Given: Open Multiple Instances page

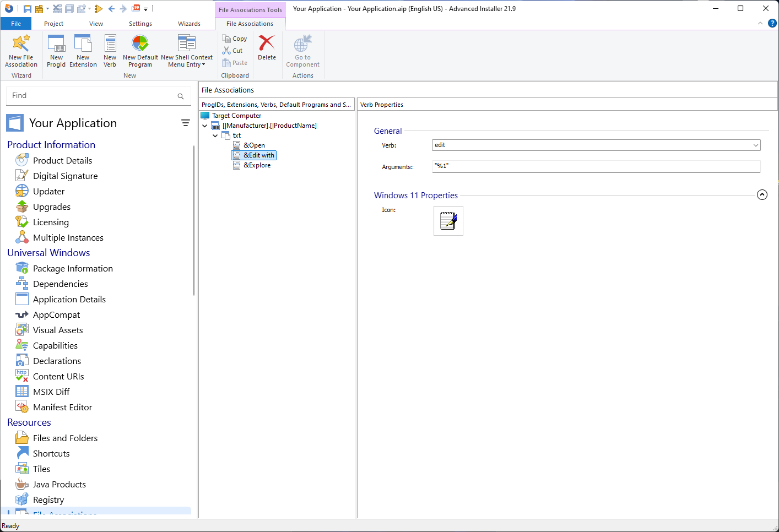Looking at the screenshot, I should pos(68,237).
